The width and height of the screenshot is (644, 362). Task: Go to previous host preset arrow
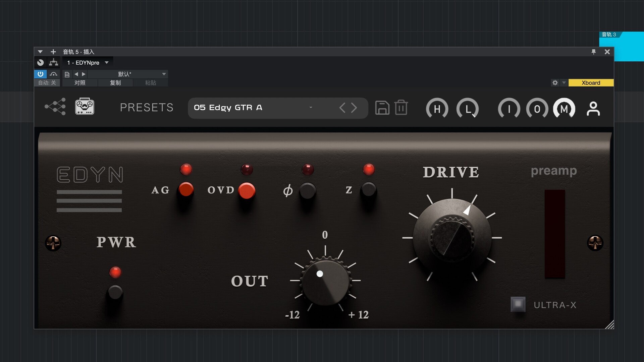[76, 74]
